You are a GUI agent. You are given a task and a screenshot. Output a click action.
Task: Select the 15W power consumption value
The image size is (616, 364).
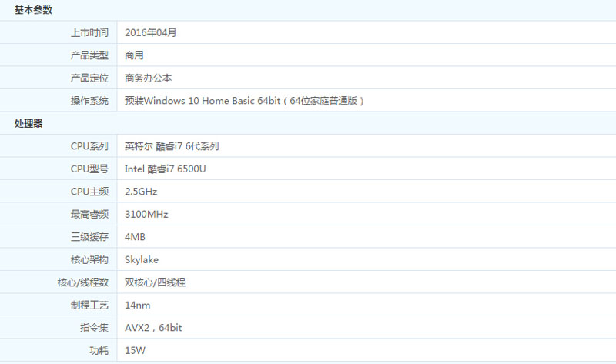pyautogui.click(x=135, y=350)
